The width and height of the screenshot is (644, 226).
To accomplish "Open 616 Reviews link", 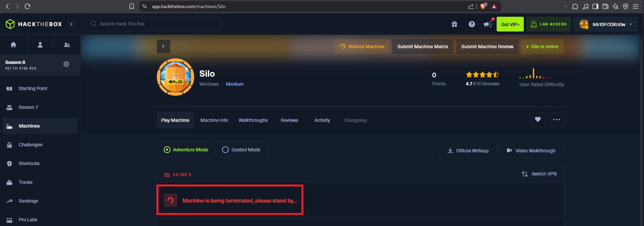I will [486, 84].
